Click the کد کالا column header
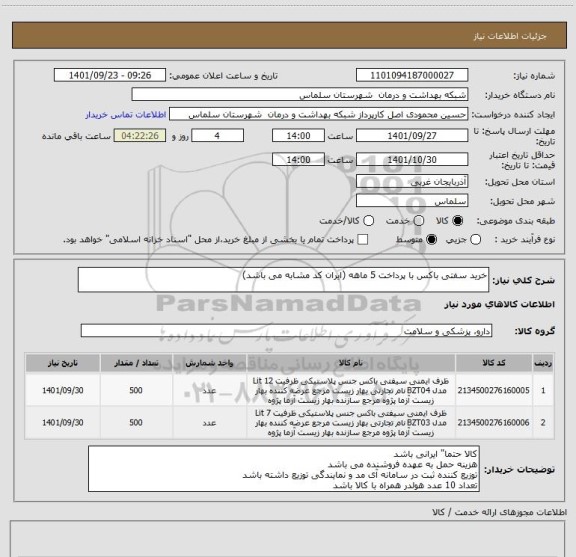 494,363
